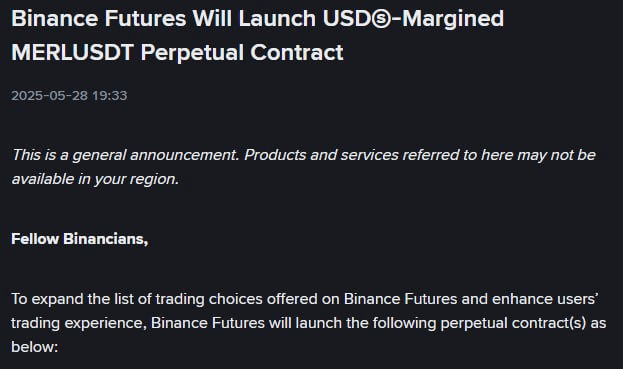Click the italic general announcement notice
The image size is (623, 369).
click(304, 167)
